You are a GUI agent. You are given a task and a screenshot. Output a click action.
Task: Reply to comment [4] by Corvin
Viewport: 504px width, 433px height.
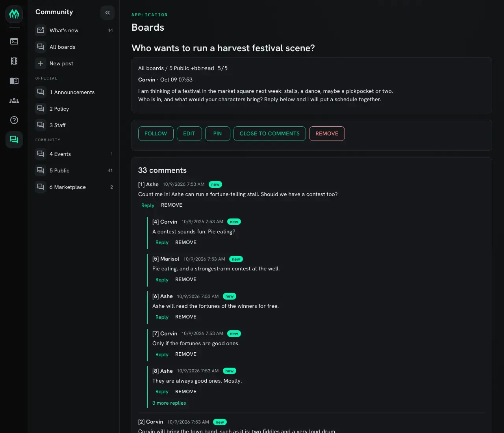162,242
